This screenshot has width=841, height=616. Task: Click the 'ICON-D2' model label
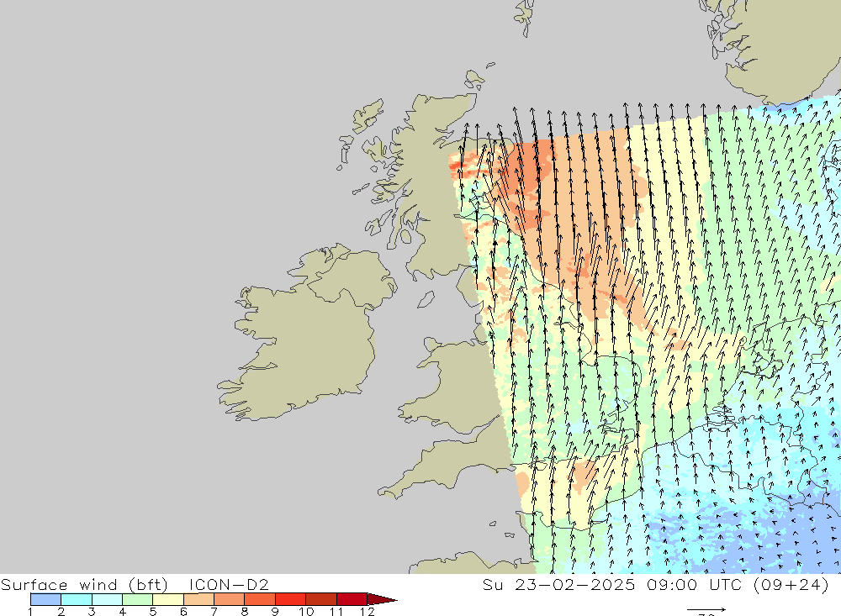click(229, 584)
